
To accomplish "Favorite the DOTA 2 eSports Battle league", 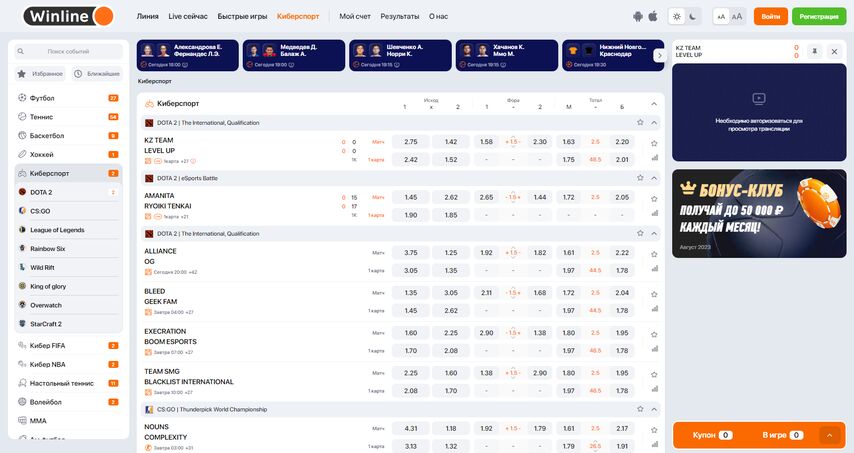I will click(x=640, y=177).
